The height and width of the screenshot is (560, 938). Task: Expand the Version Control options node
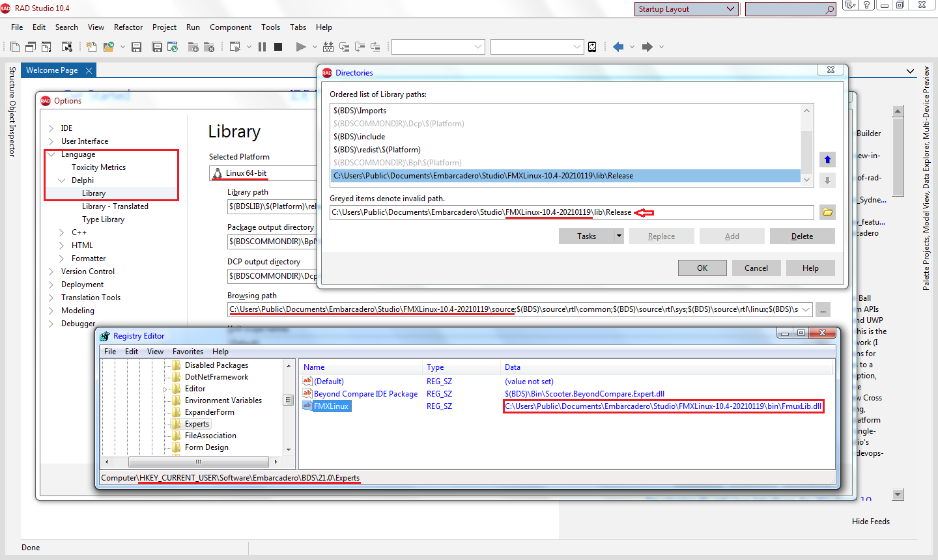51,272
